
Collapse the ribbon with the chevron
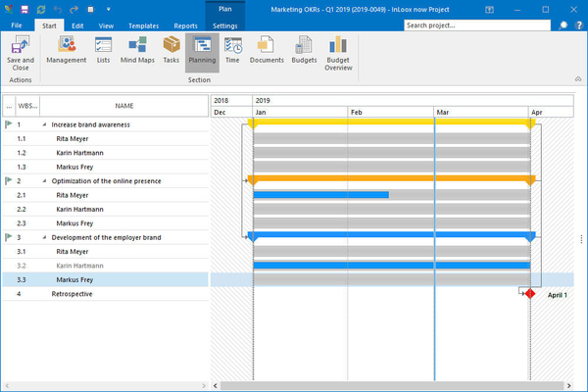coord(578,79)
